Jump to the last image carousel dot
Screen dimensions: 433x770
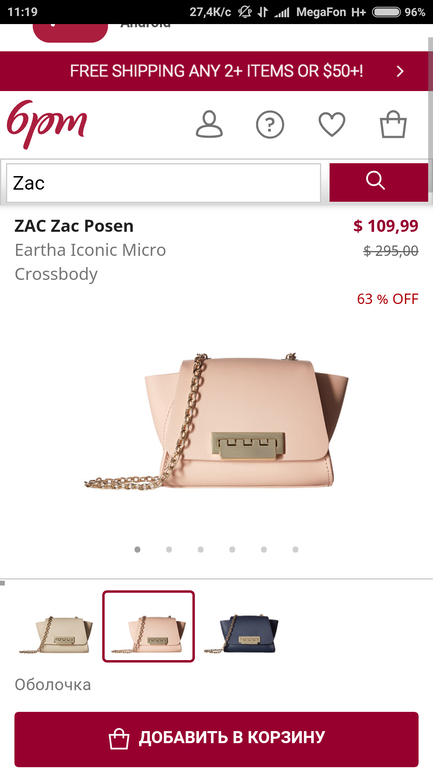(295, 550)
